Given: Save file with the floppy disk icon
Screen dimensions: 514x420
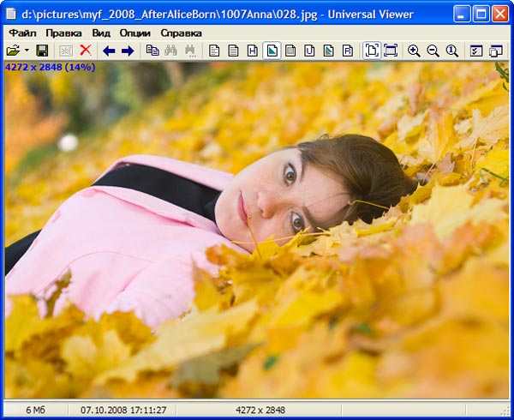Looking at the screenshot, I should [x=41, y=51].
